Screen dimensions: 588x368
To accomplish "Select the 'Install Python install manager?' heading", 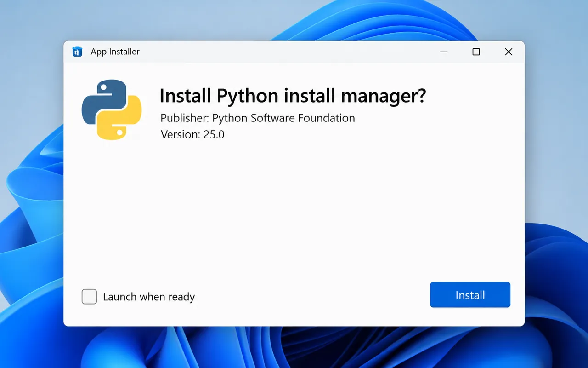I will pos(293,96).
